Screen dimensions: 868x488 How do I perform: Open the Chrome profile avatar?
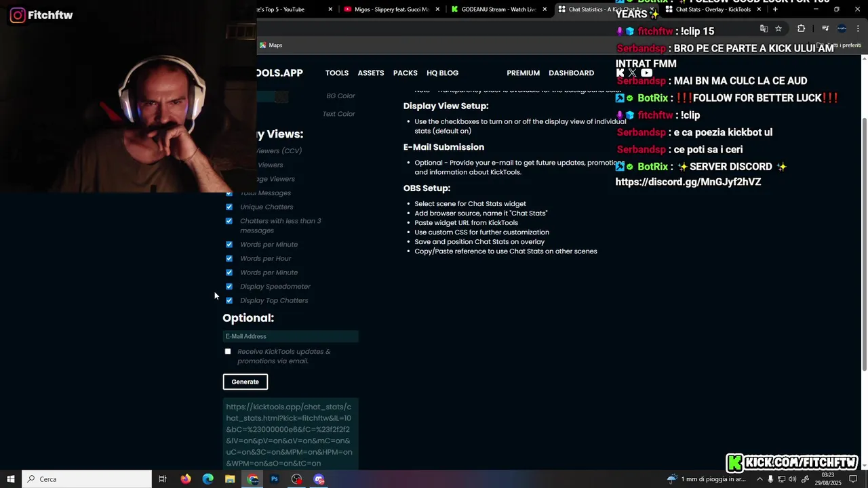coord(842,28)
